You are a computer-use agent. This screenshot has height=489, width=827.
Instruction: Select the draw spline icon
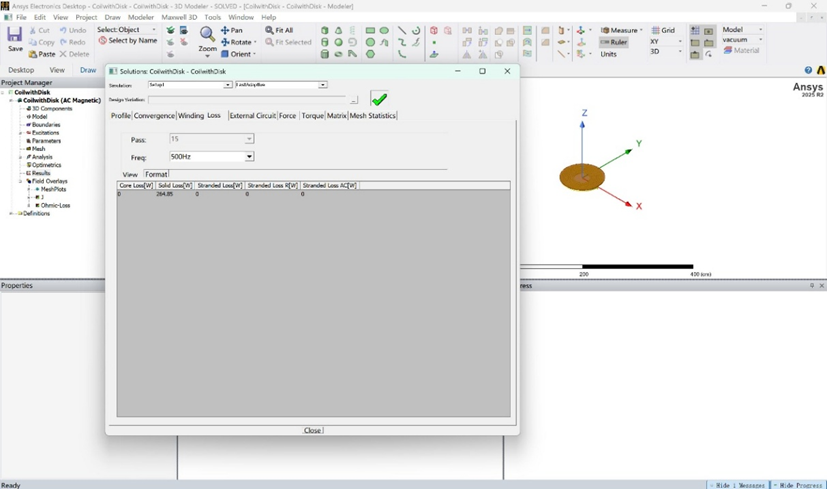(402, 42)
